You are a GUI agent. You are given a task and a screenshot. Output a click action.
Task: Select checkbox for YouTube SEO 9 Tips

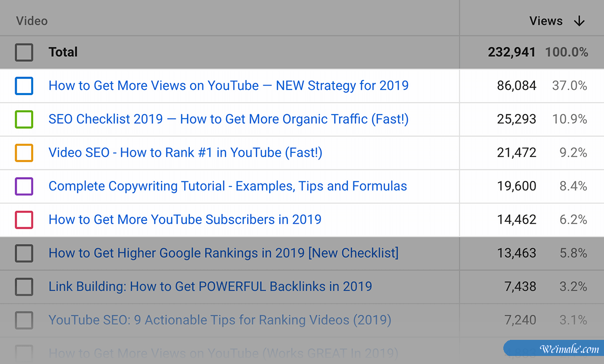(x=24, y=320)
